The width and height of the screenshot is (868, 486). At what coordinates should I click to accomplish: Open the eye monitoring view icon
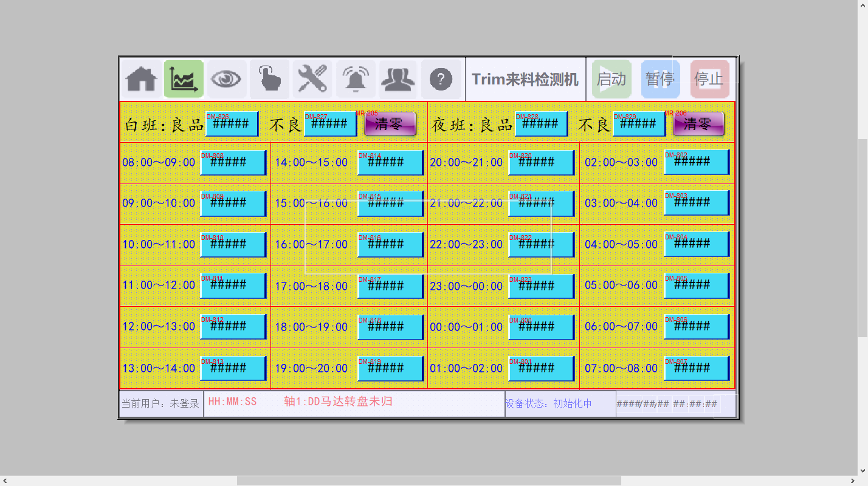point(227,79)
